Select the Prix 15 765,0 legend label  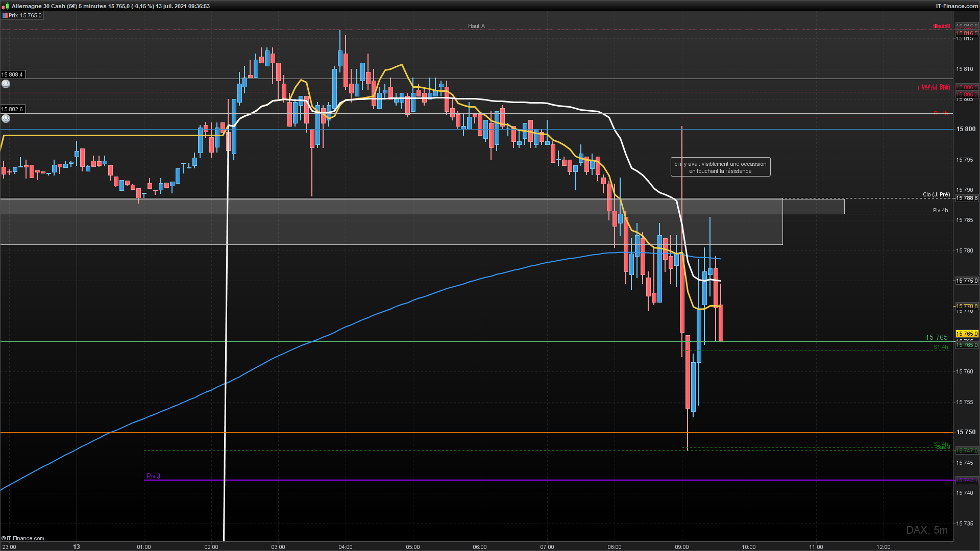tap(25, 15)
